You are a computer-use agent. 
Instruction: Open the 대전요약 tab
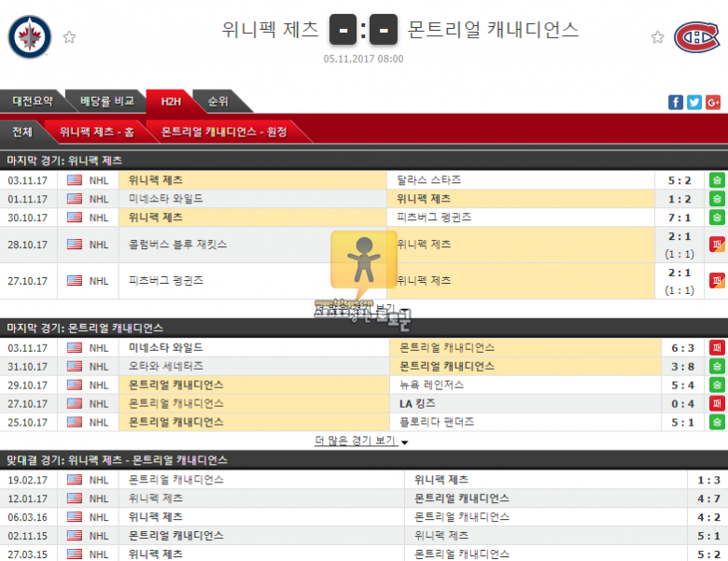pyautogui.click(x=33, y=101)
